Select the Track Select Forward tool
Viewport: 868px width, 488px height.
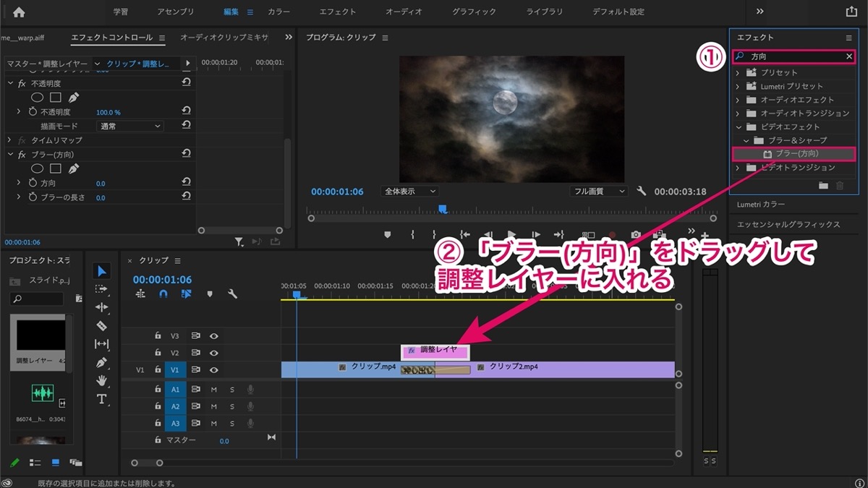pos(102,289)
